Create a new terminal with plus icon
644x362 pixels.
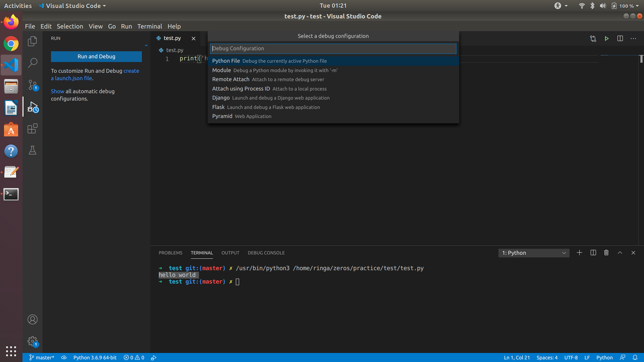[x=580, y=252]
